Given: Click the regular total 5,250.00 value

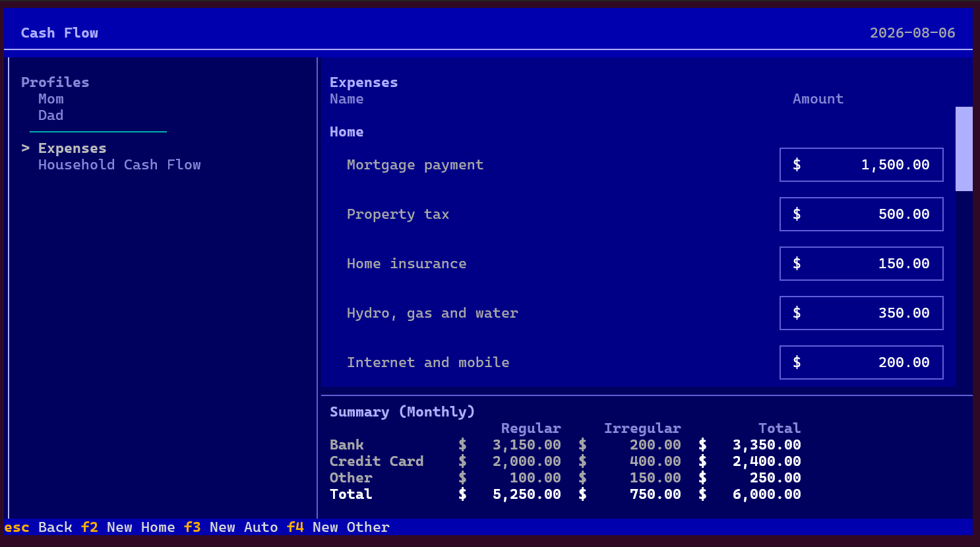Looking at the screenshot, I should click(x=526, y=494).
